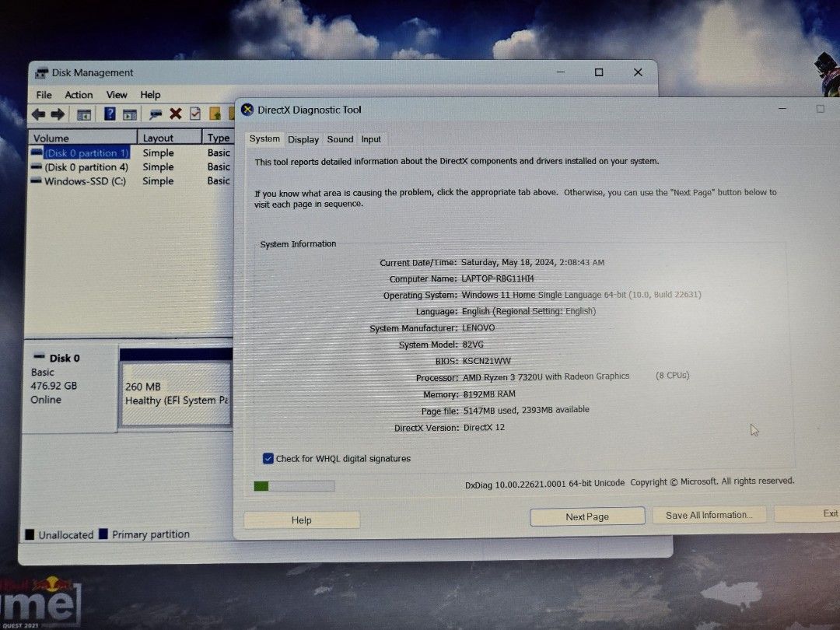Open the blue question mark Help icon
840x630 pixels.
[x=110, y=114]
